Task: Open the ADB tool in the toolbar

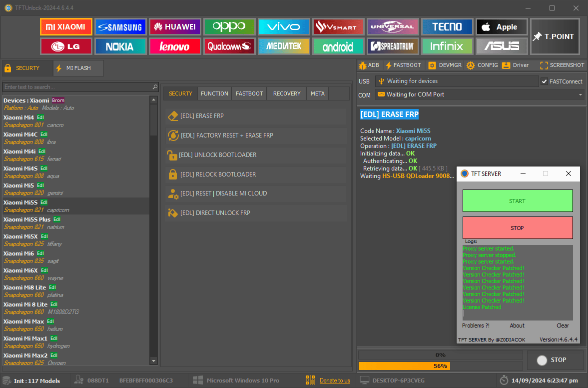Action: coord(368,65)
